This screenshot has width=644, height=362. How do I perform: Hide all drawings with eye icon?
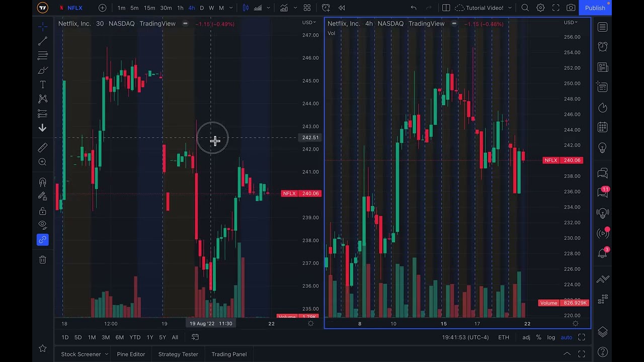pyautogui.click(x=43, y=225)
